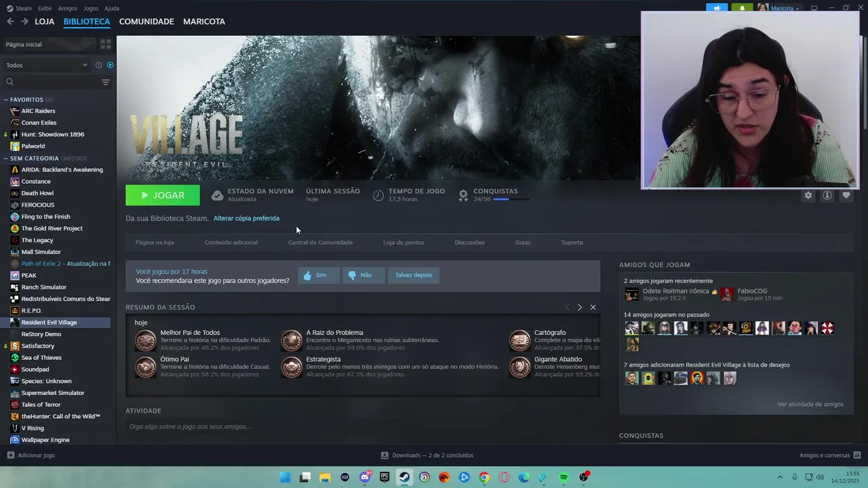Open Odete Roitman Irônica's avatar
868x488 pixels.
point(631,294)
